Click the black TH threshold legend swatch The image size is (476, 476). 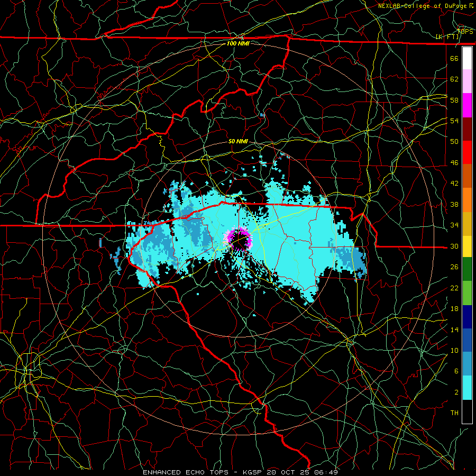coord(467,411)
